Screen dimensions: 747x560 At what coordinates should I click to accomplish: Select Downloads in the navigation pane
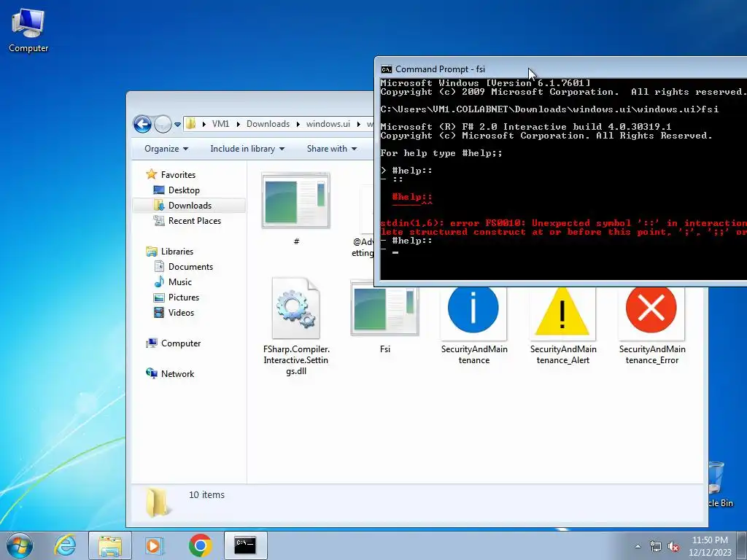click(x=190, y=205)
